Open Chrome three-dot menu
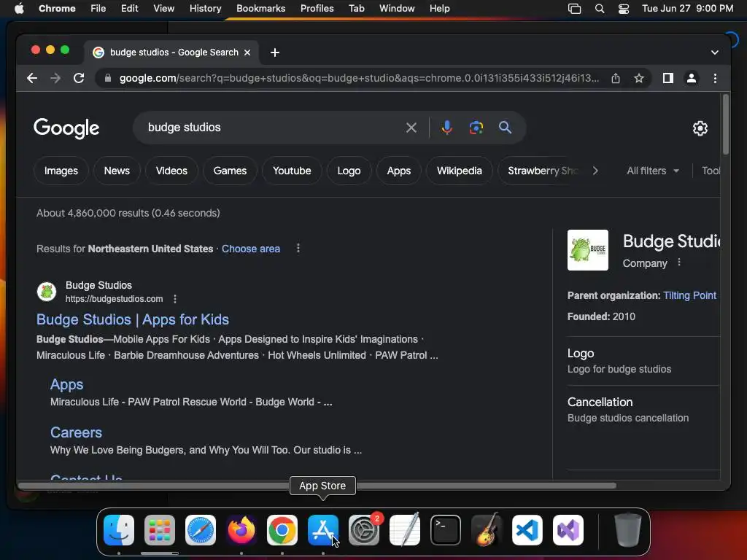Screen dimensions: 747x560 coord(715,78)
